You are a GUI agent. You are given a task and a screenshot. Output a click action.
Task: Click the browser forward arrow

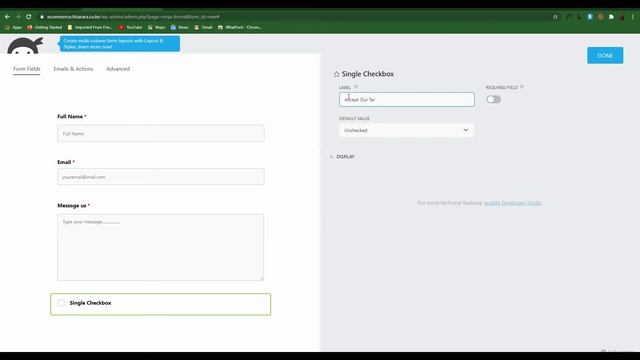[x=18, y=17]
